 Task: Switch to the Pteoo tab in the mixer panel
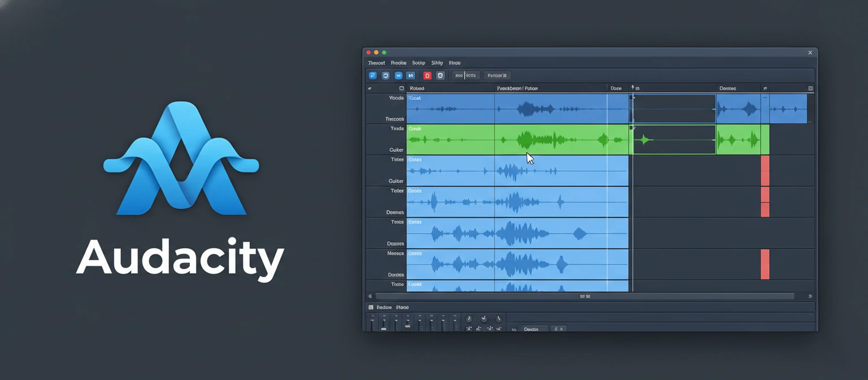[402, 307]
